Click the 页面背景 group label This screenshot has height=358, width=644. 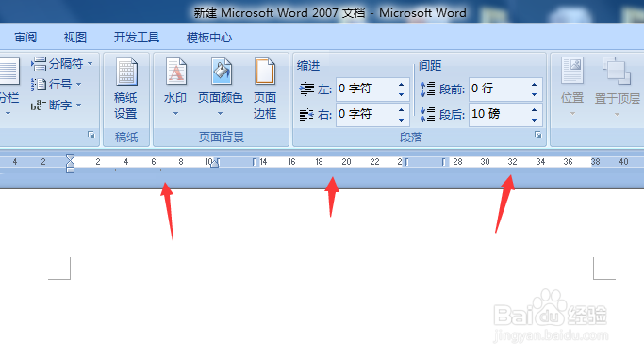[222, 138]
